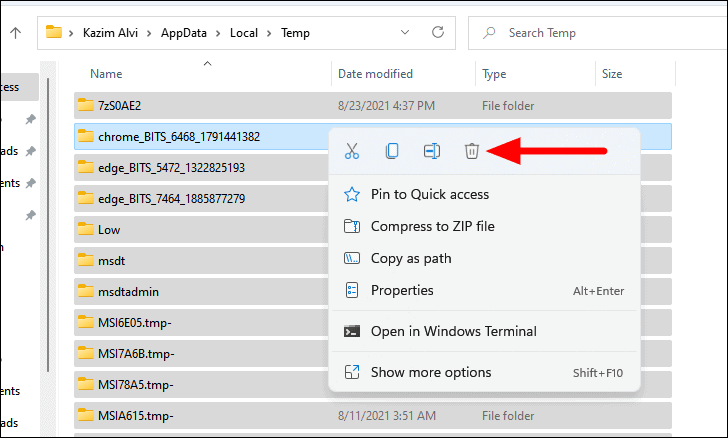This screenshot has height=438, width=728.
Task: Click the Refresh button in address bar
Action: click(438, 33)
